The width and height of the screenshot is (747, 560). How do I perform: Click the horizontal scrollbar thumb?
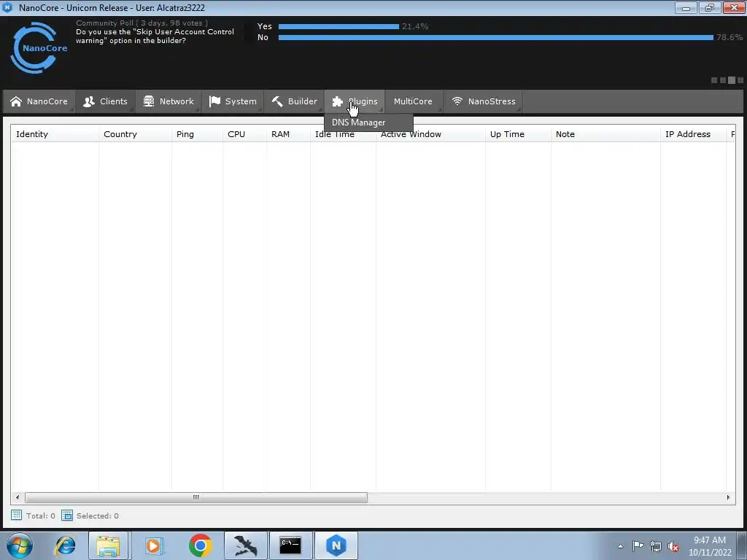pyautogui.click(x=196, y=497)
